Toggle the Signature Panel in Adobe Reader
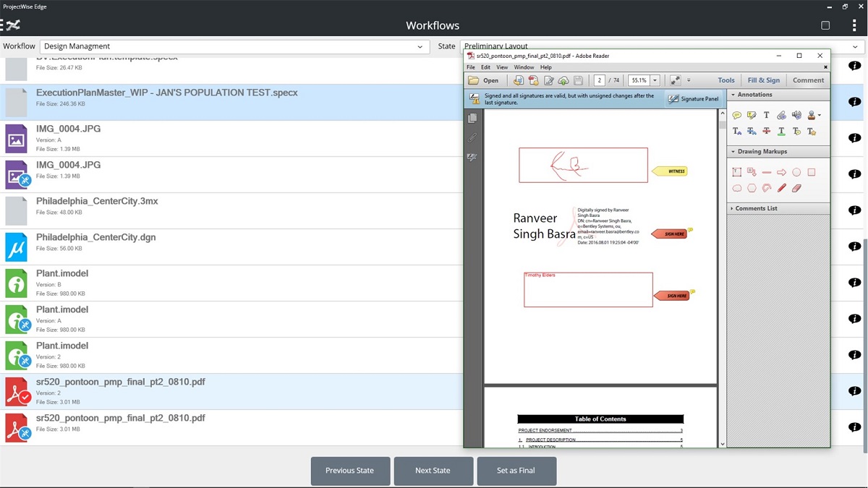Image resolution: width=868 pixels, height=488 pixels. [x=693, y=98]
